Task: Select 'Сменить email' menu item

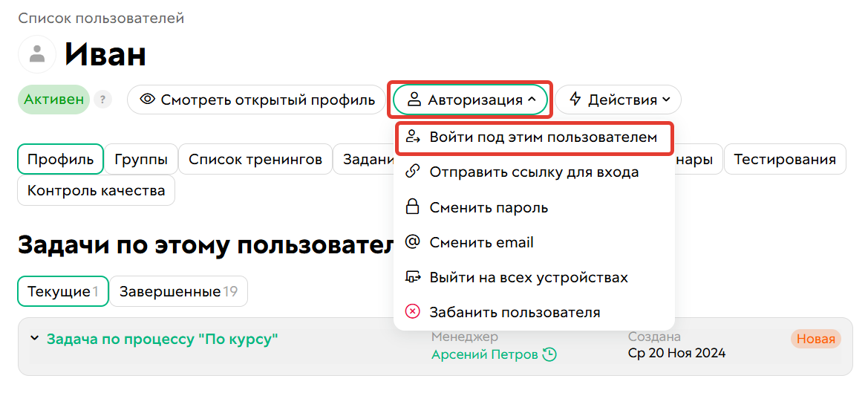Action: coord(534,242)
